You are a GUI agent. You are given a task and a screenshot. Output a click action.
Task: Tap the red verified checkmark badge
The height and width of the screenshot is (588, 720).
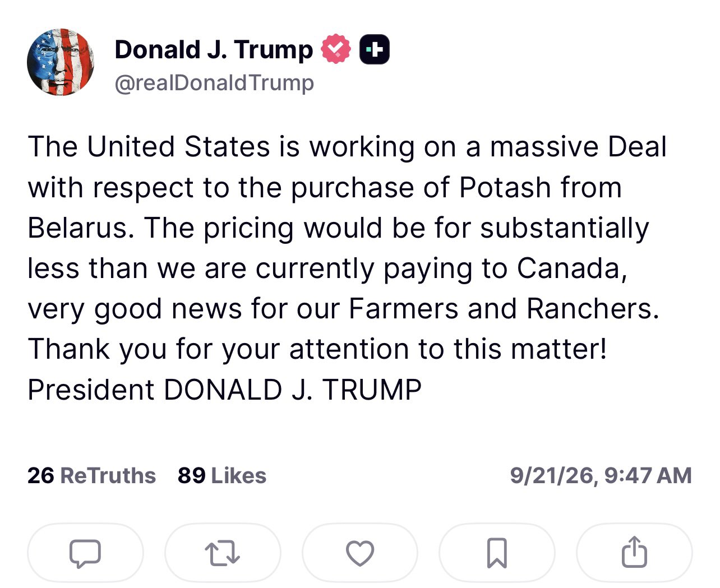click(x=335, y=49)
